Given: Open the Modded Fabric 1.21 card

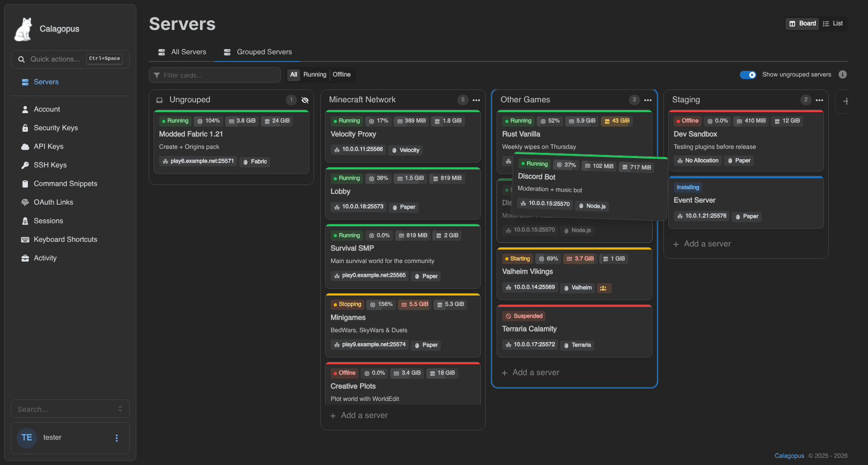Looking at the screenshot, I should [231, 143].
